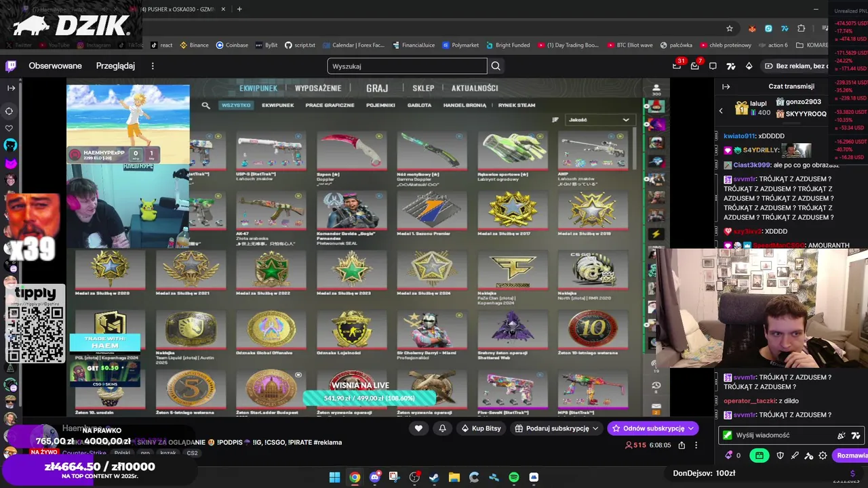The width and height of the screenshot is (868, 488).
Task: Click the Obserwowane link
Action: point(55,66)
